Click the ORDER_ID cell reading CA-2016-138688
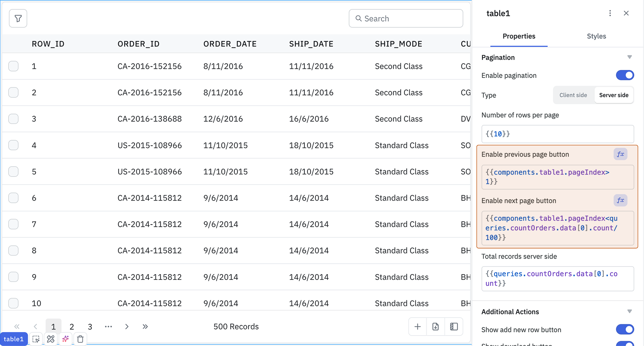 click(150, 119)
